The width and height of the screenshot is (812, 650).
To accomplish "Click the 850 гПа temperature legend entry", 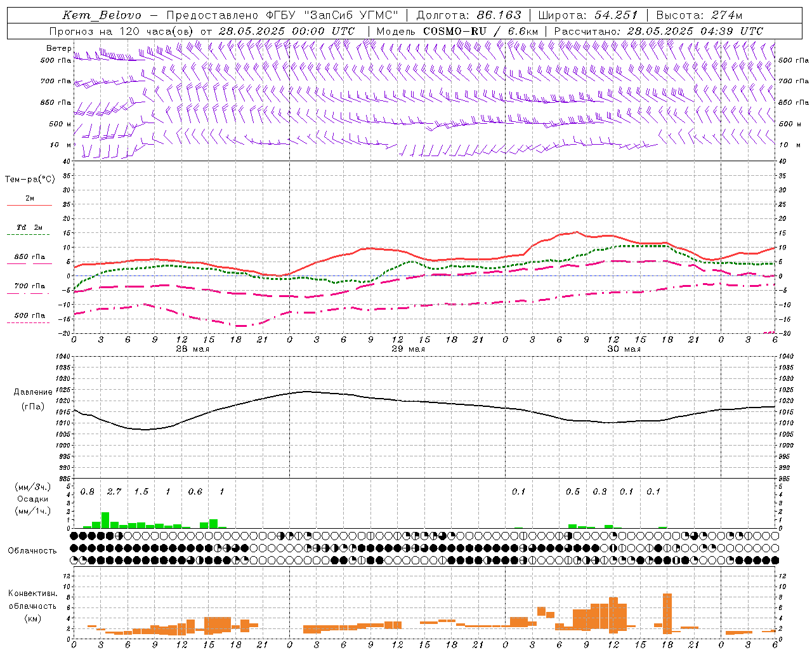I will click(x=30, y=256).
